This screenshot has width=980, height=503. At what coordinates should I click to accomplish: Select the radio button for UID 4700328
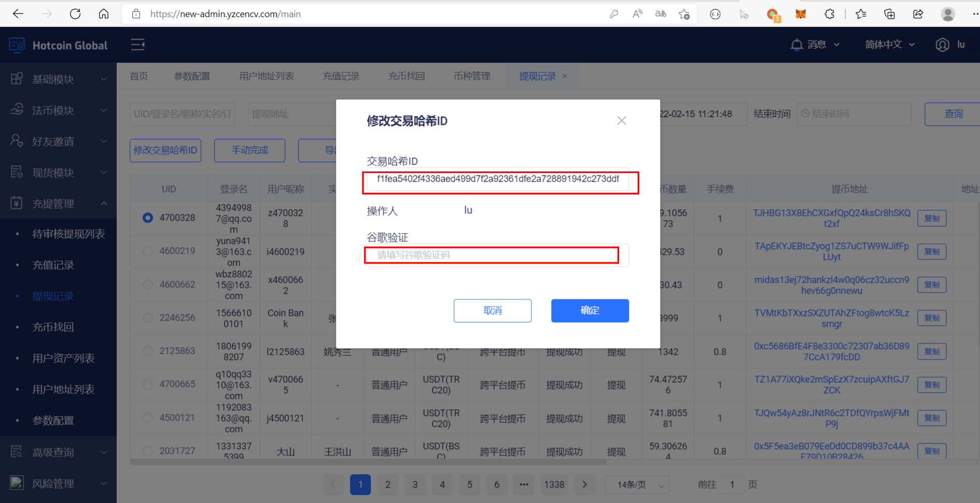pyautogui.click(x=147, y=218)
